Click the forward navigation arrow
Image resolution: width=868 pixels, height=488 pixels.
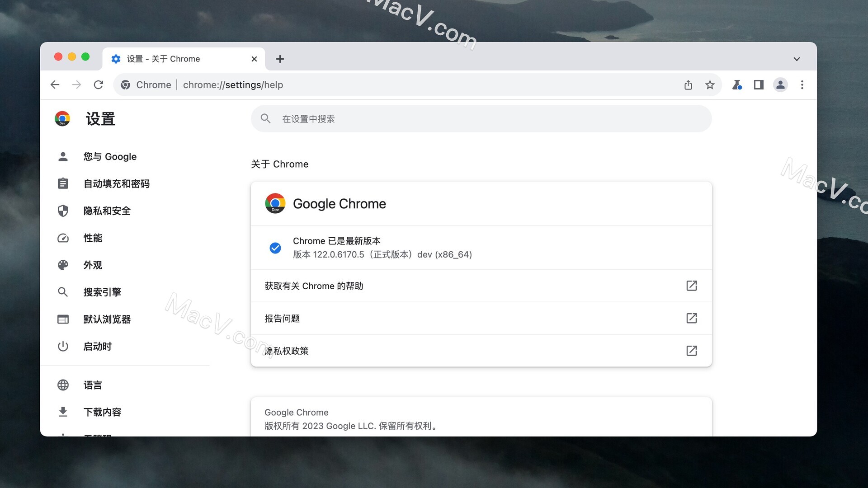pos(77,85)
